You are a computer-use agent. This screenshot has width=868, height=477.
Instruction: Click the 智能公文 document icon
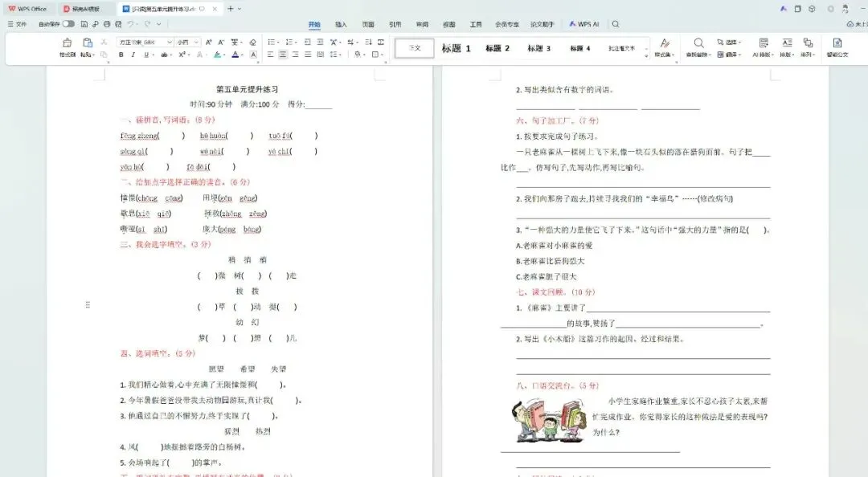click(837, 43)
